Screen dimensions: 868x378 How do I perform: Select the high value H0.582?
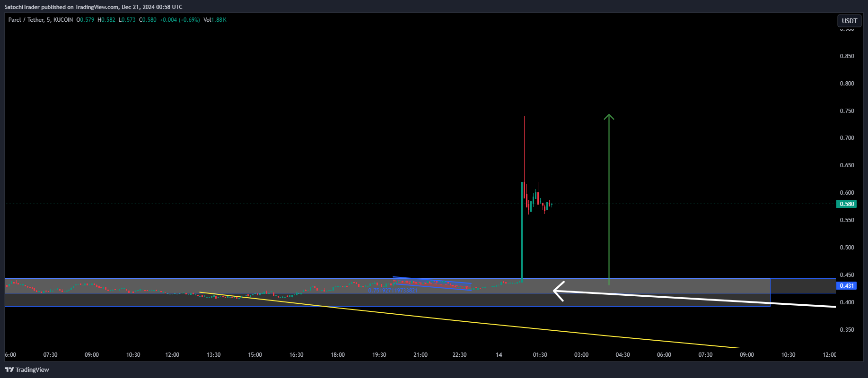pos(106,20)
